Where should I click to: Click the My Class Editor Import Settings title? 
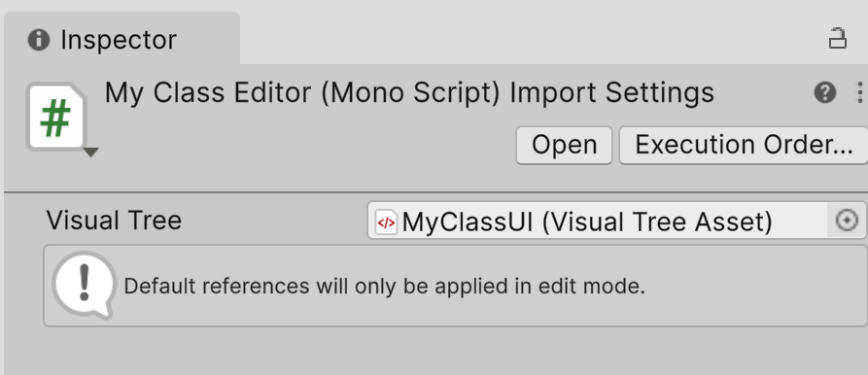coord(409,92)
